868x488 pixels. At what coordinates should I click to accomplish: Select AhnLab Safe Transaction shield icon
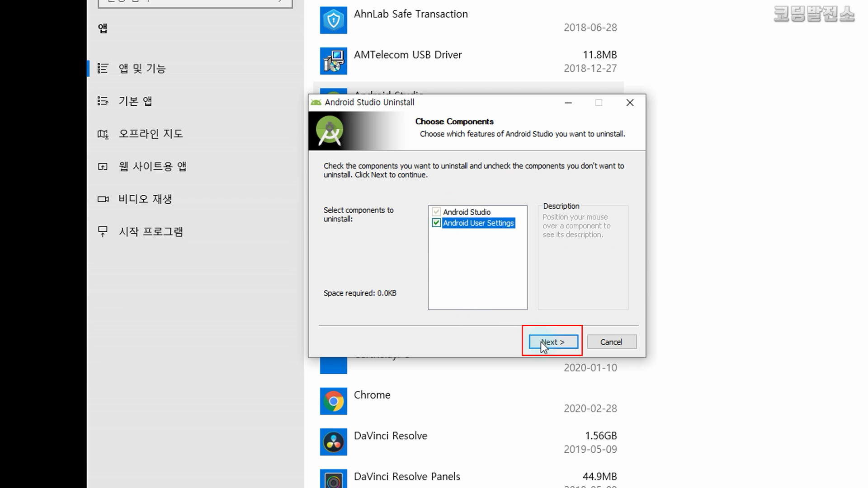pos(334,20)
